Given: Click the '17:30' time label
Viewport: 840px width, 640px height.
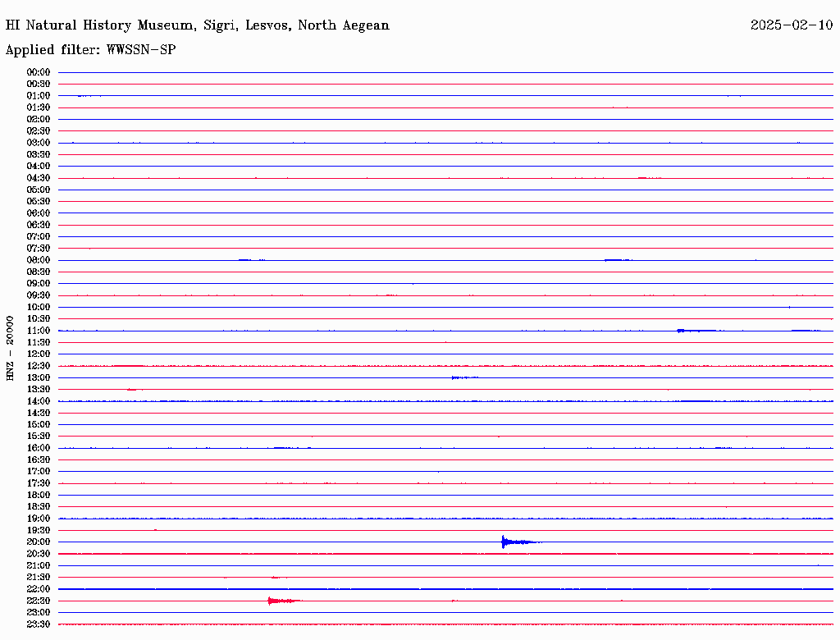Looking at the screenshot, I should point(39,483).
